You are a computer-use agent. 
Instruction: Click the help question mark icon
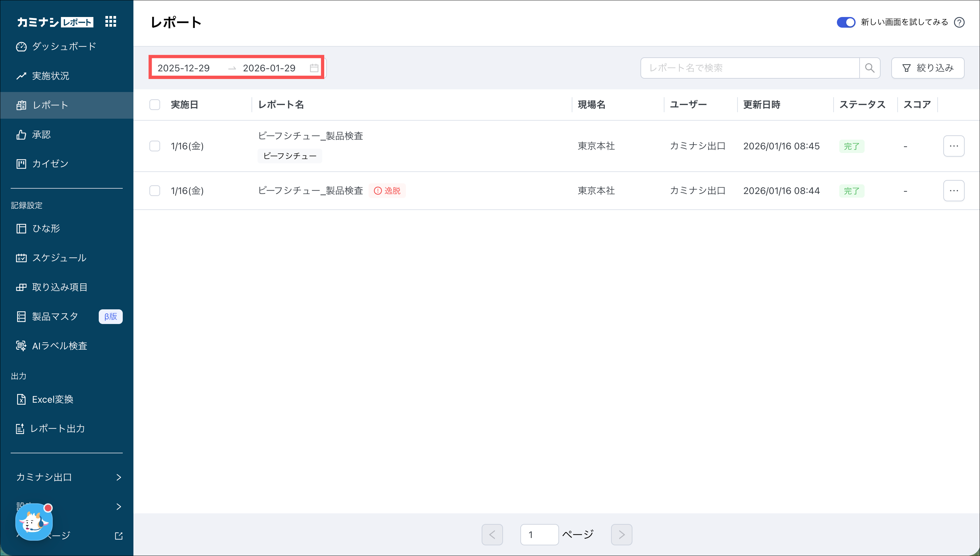click(959, 23)
